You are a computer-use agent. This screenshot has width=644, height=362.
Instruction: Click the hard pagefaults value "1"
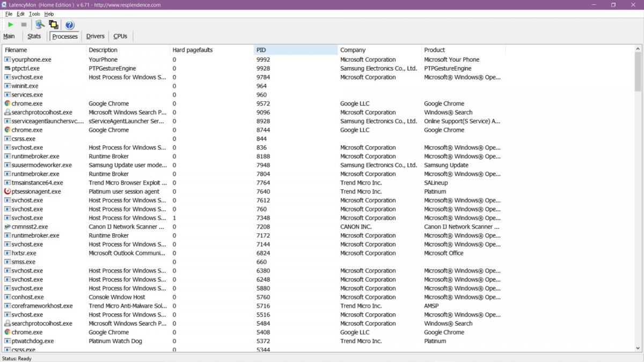click(x=174, y=218)
